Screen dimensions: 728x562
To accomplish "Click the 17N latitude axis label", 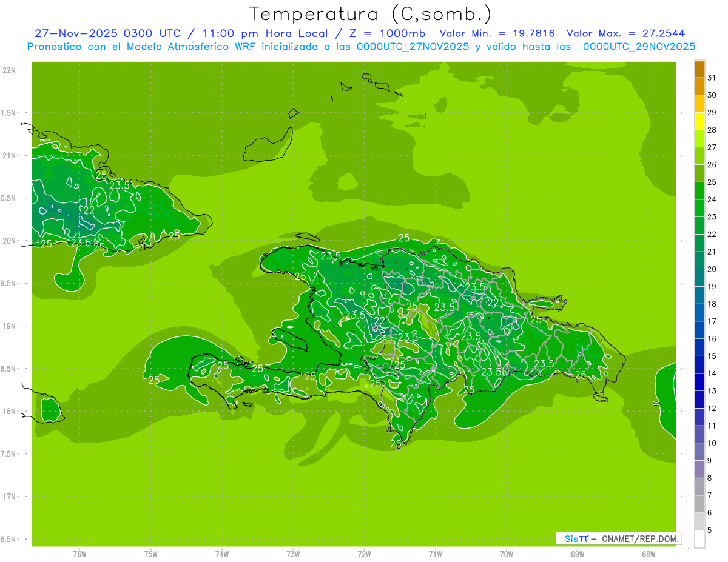I will (x=9, y=497).
